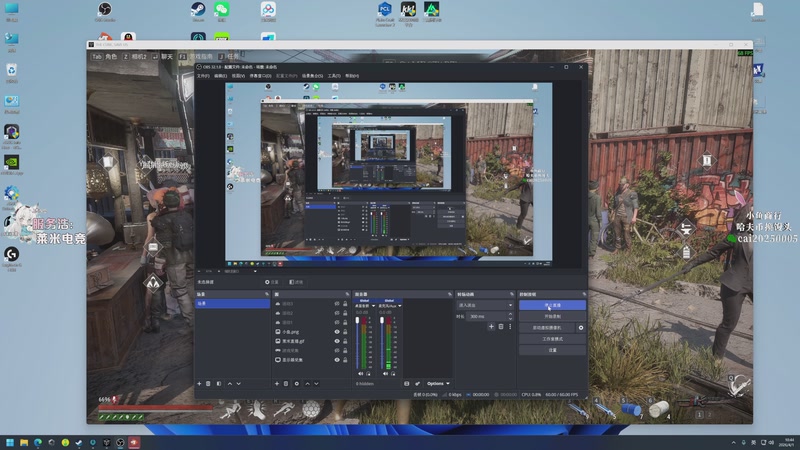800x450 pixels.
Task: Open the 工具 menu in OBS
Action: pyautogui.click(x=334, y=75)
